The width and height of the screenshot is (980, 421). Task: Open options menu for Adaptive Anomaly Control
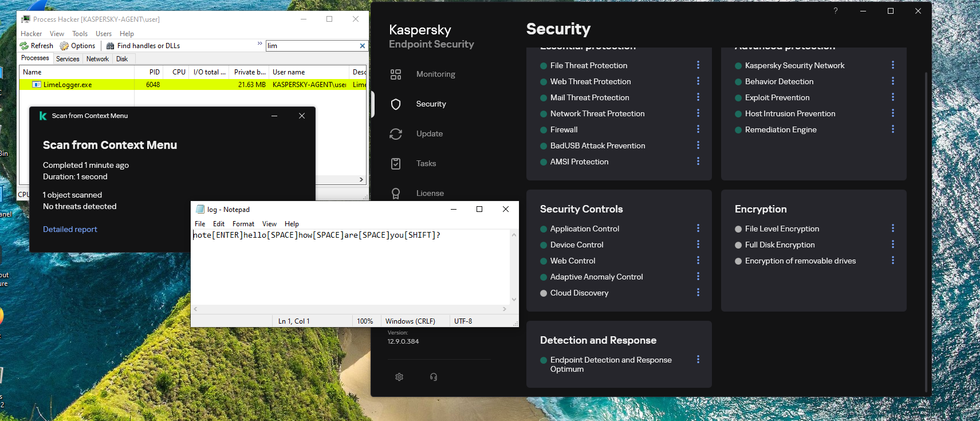point(698,277)
